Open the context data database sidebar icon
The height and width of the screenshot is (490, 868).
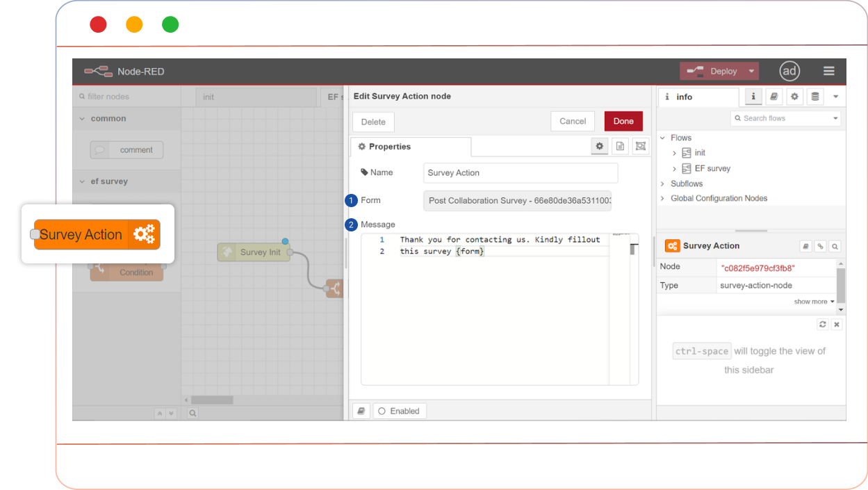(x=815, y=97)
